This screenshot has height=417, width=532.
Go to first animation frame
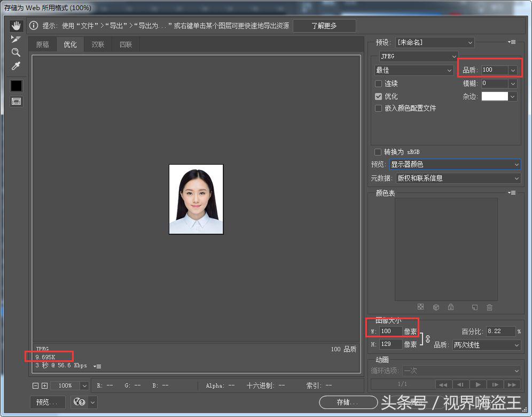[x=443, y=384]
